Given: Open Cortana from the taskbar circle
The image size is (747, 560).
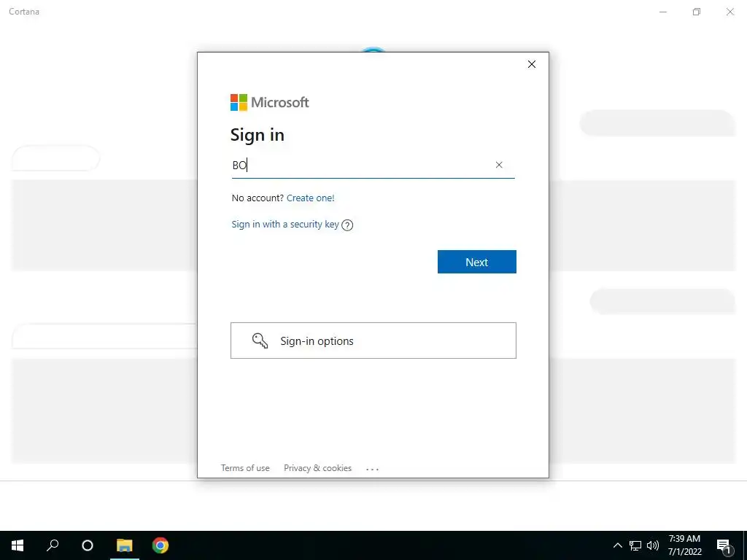Looking at the screenshot, I should [x=88, y=545].
